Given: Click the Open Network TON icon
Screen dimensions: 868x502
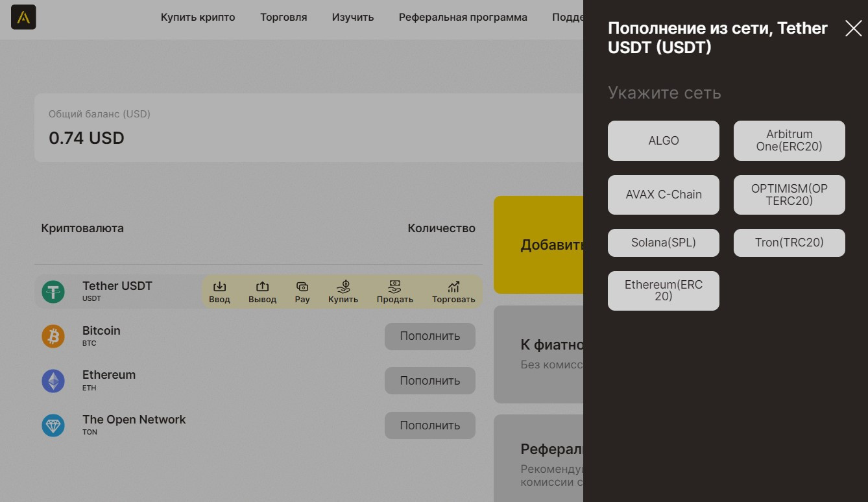Looking at the screenshot, I should pyautogui.click(x=53, y=425).
